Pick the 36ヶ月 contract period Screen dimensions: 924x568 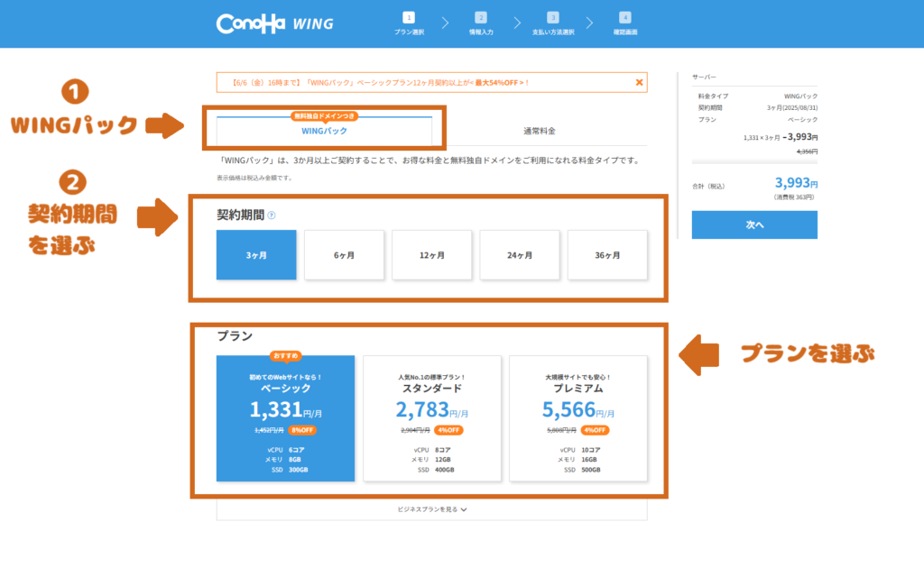click(x=607, y=255)
